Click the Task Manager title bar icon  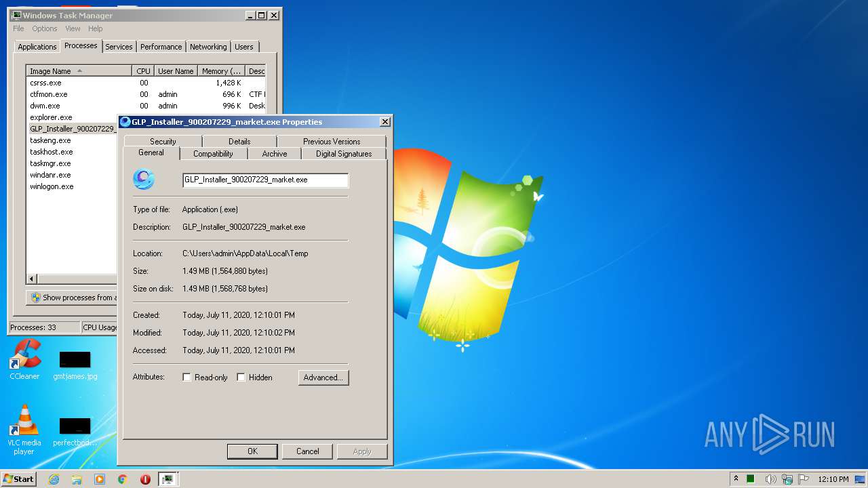[x=16, y=15]
